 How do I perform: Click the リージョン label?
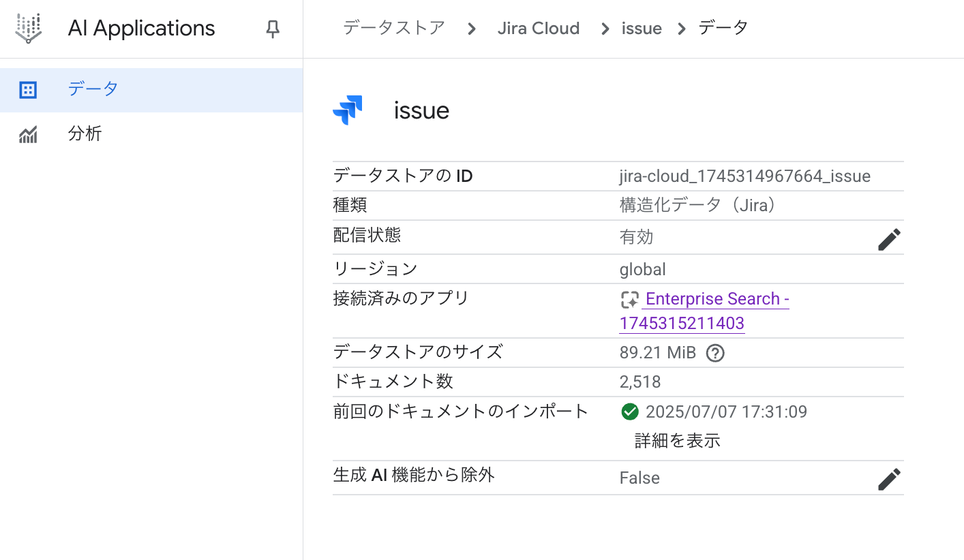click(x=375, y=268)
